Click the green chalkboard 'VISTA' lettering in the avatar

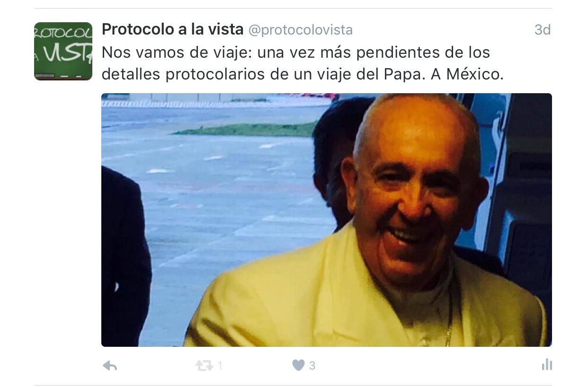pos(64,53)
